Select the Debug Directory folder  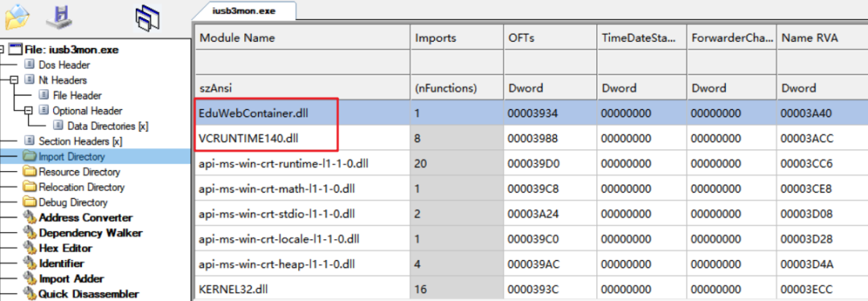pyautogui.click(x=73, y=202)
